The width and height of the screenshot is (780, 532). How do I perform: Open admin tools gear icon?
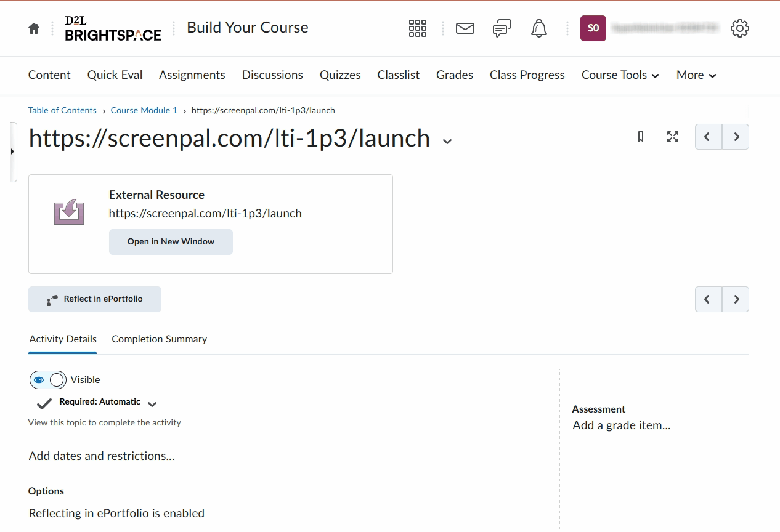pyautogui.click(x=739, y=28)
